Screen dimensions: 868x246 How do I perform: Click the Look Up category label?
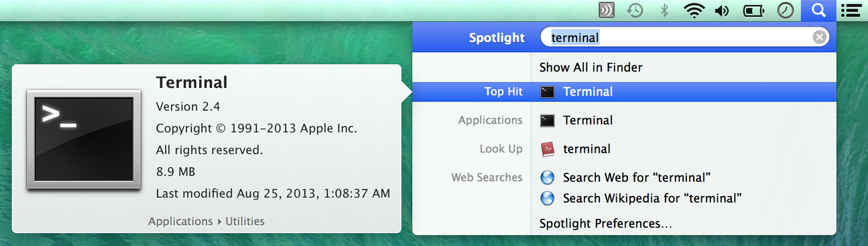[501, 149]
